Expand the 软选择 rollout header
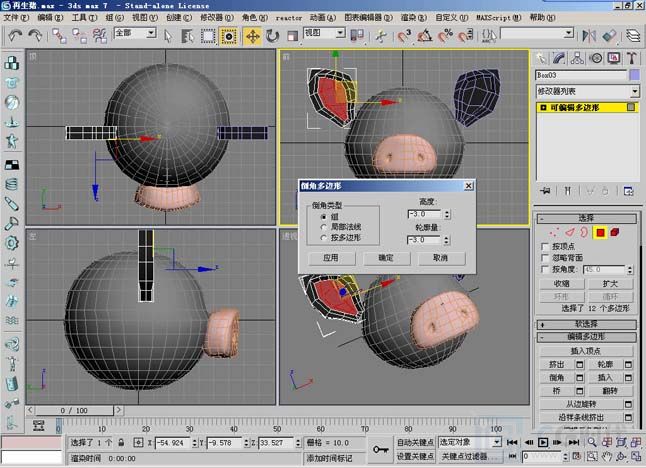The width and height of the screenshot is (646, 468). (x=587, y=325)
